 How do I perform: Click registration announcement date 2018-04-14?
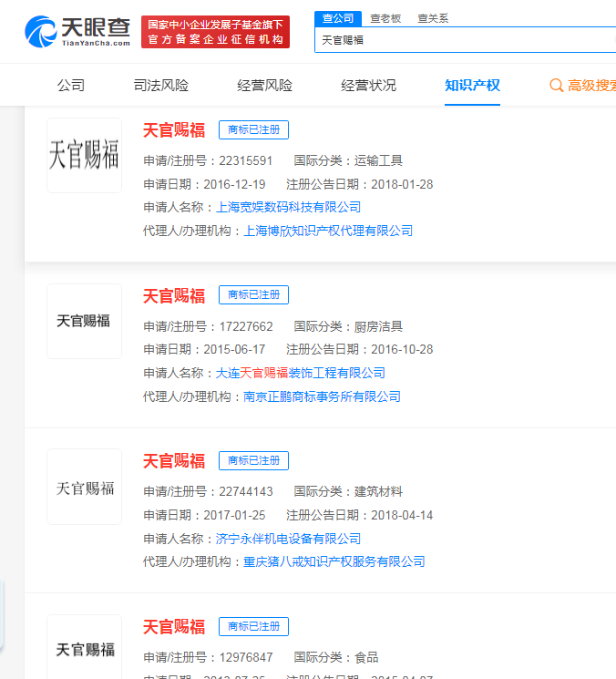(402, 515)
